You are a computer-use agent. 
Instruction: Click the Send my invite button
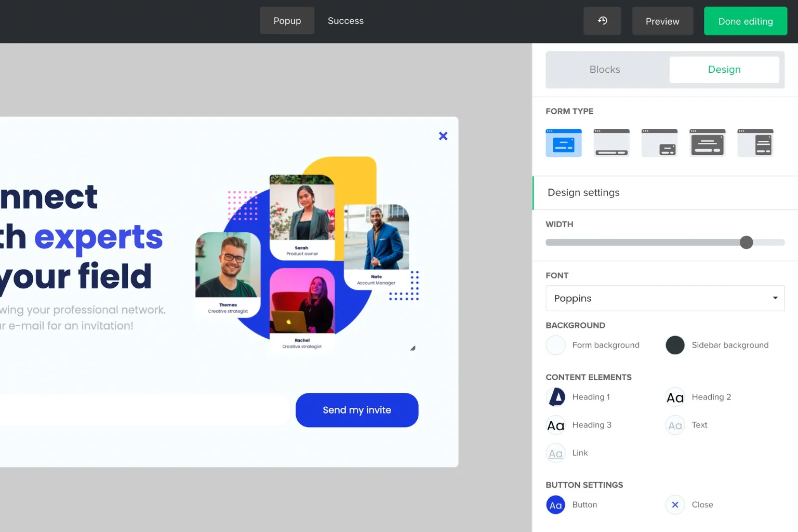click(357, 410)
